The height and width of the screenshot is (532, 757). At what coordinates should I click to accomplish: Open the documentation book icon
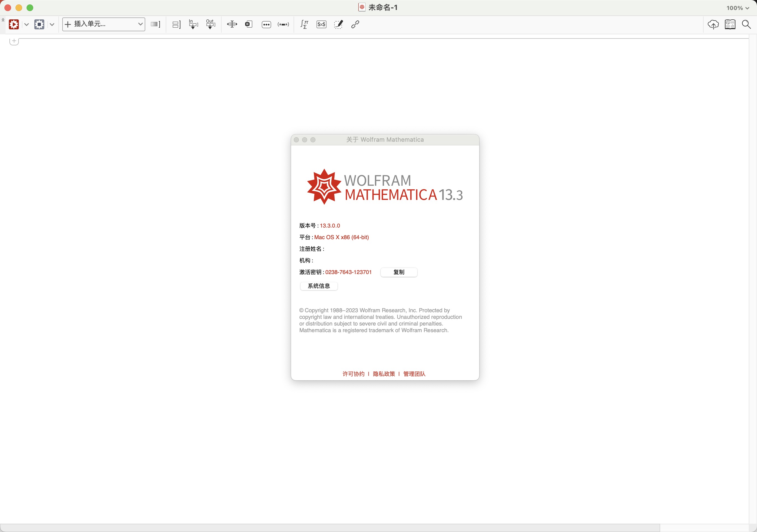[x=730, y=24]
